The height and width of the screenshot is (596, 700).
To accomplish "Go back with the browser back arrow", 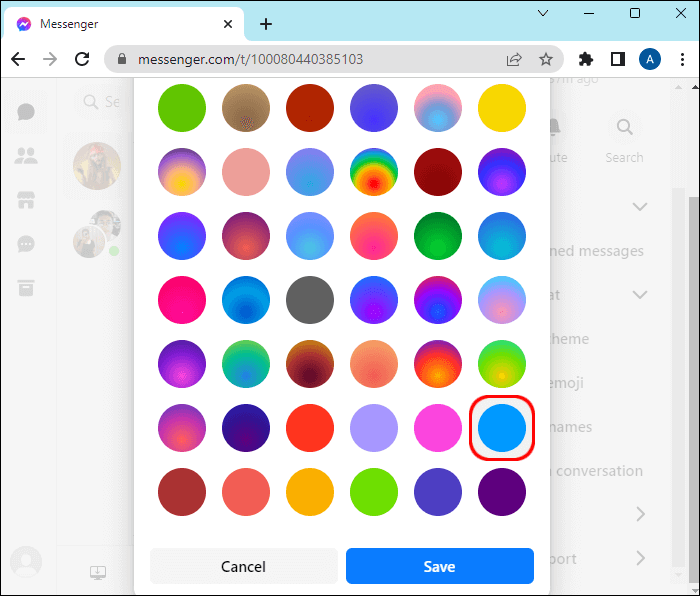I will (18, 59).
